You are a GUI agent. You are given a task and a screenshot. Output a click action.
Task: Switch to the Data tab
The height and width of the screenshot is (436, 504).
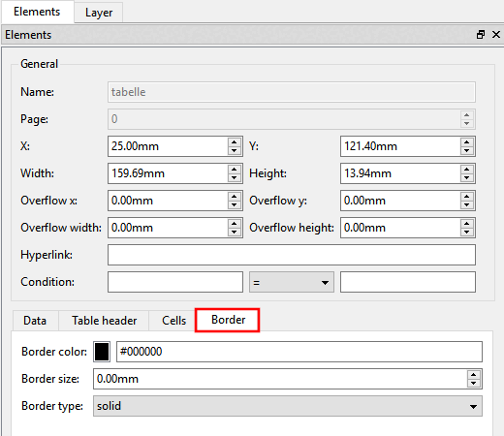pos(35,321)
